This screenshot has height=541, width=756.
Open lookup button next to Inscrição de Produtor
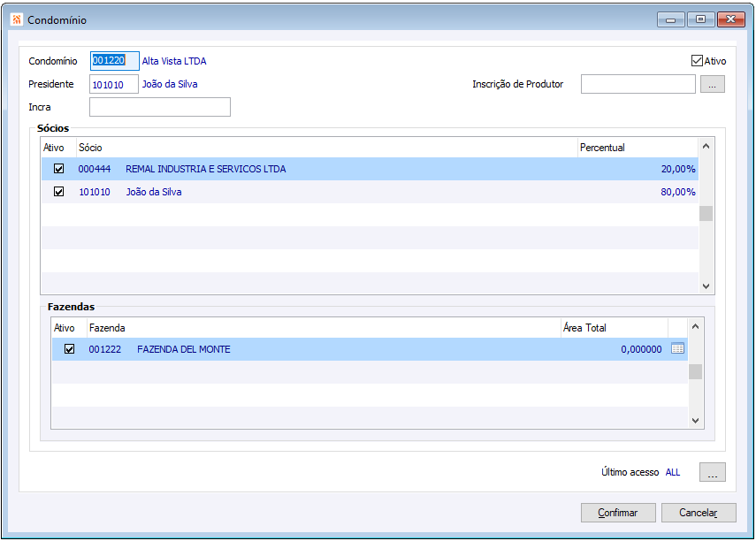(712, 84)
